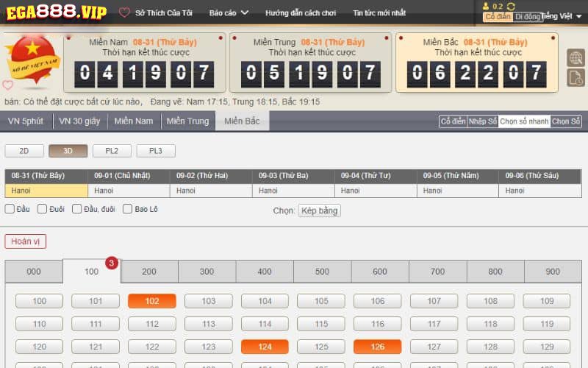Open the document history icon

(576, 78)
